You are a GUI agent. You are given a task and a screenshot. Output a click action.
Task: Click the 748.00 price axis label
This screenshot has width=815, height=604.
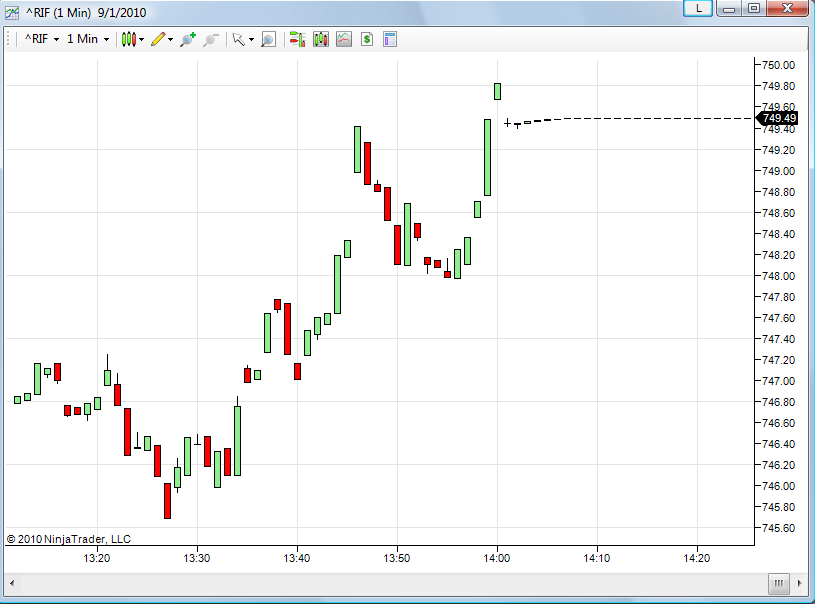coord(778,276)
